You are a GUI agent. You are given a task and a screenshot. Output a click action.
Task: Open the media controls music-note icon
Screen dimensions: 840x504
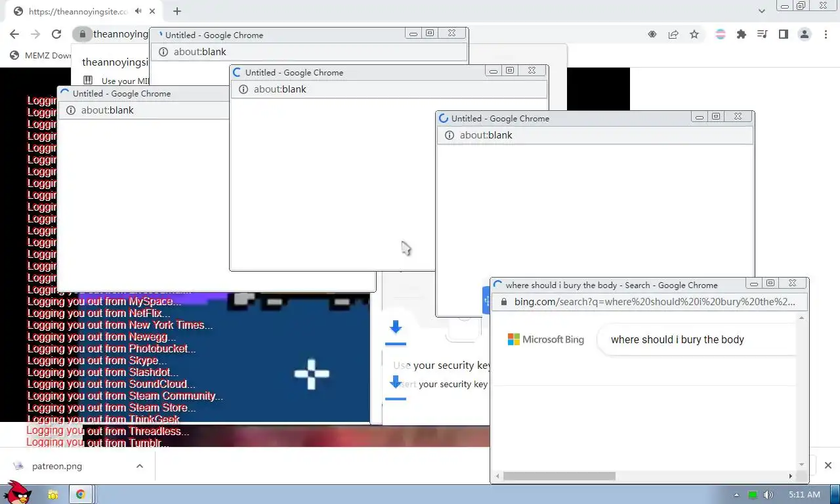pyautogui.click(x=763, y=34)
